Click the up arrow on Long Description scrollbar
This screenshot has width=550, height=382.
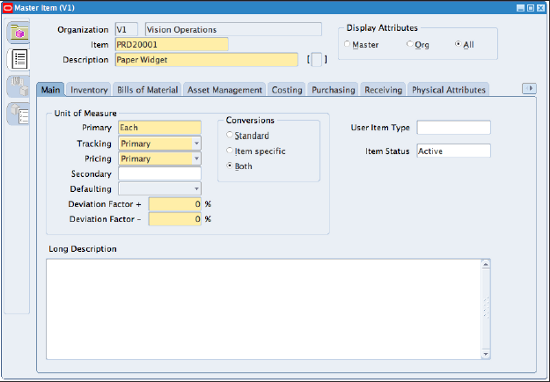485,264
